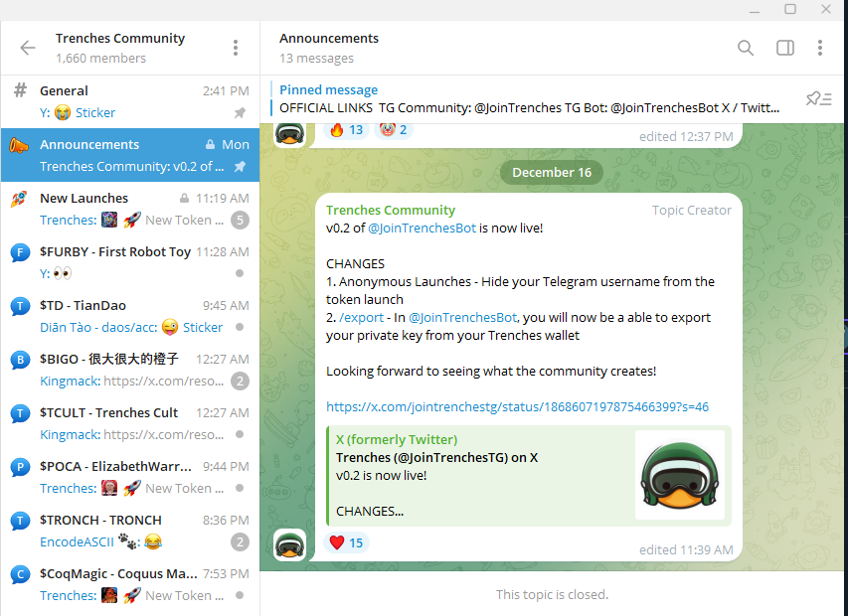Open Trenches Community group header info
This screenshot has height=616, width=848.
(120, 48)
